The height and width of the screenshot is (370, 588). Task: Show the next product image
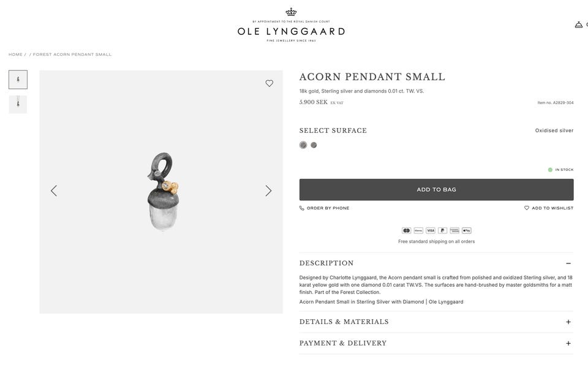click(x=268, y=191)
